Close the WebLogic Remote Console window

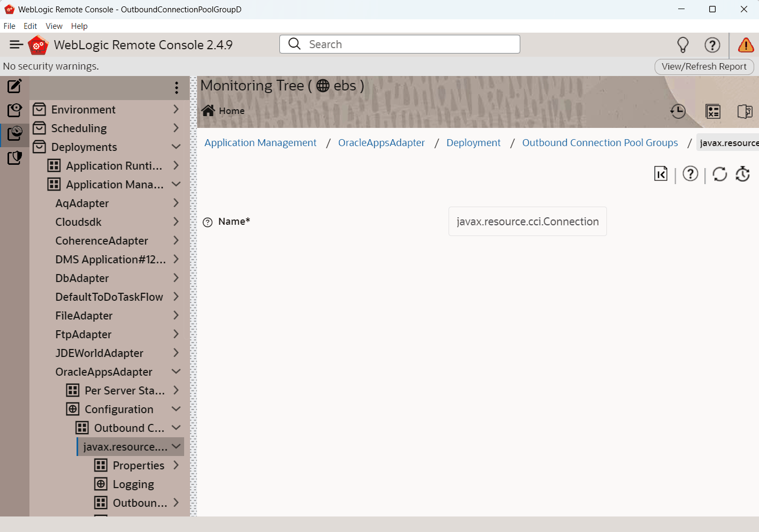pos(744,9)
